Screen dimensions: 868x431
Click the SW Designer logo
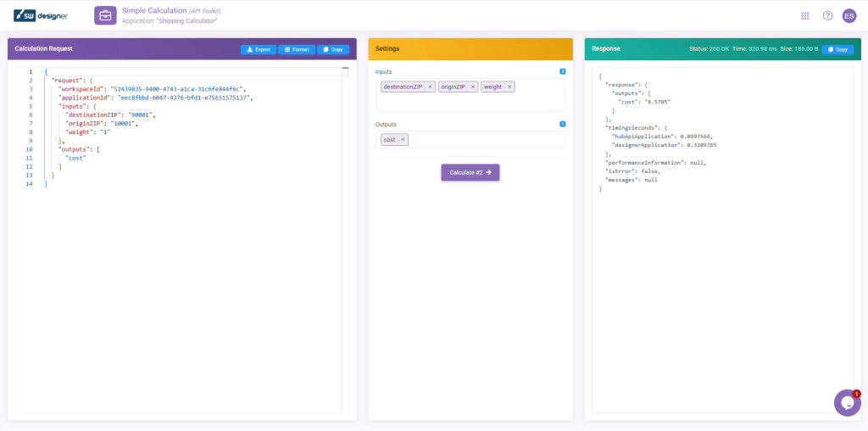coord(41,15)
